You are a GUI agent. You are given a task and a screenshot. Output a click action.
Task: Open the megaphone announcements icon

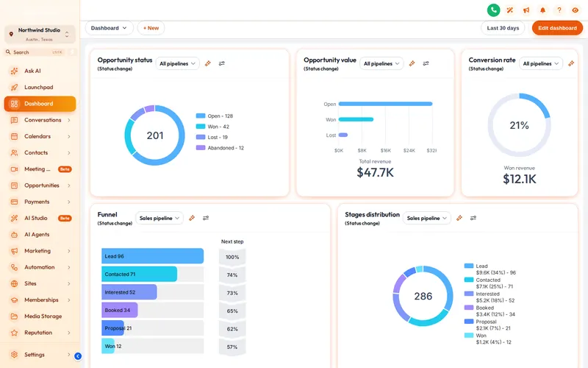(526, 10)
